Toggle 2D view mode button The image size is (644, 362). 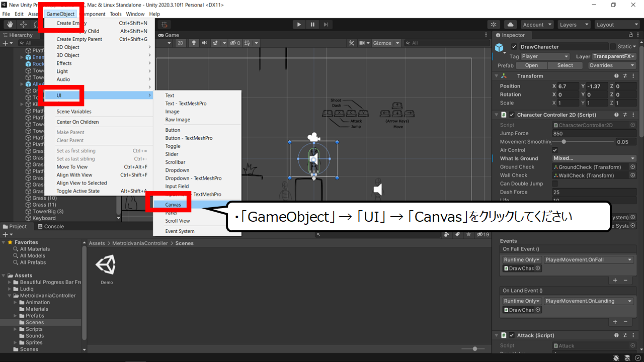(180, 43)
